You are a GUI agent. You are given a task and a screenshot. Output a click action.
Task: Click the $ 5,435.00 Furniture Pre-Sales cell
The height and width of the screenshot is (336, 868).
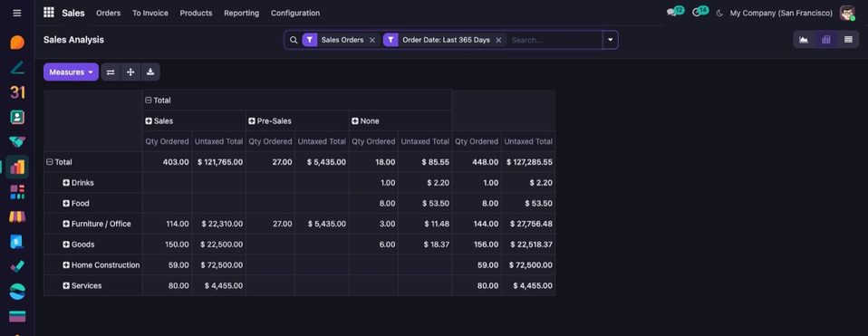322,224
